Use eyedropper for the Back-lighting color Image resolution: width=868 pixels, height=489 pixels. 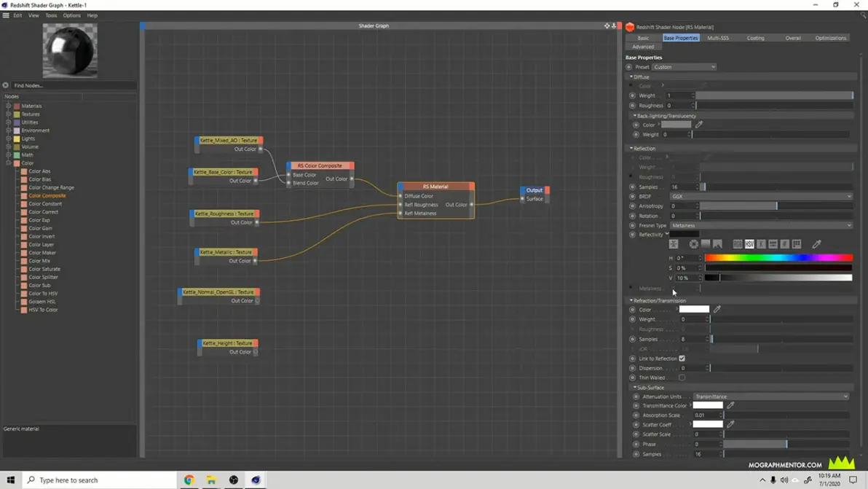[698, 125]
